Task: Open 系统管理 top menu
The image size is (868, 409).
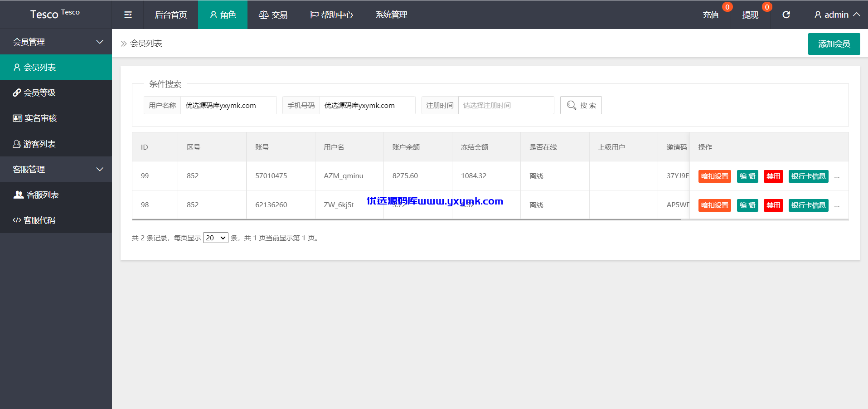Action: [x=391, y=15]
